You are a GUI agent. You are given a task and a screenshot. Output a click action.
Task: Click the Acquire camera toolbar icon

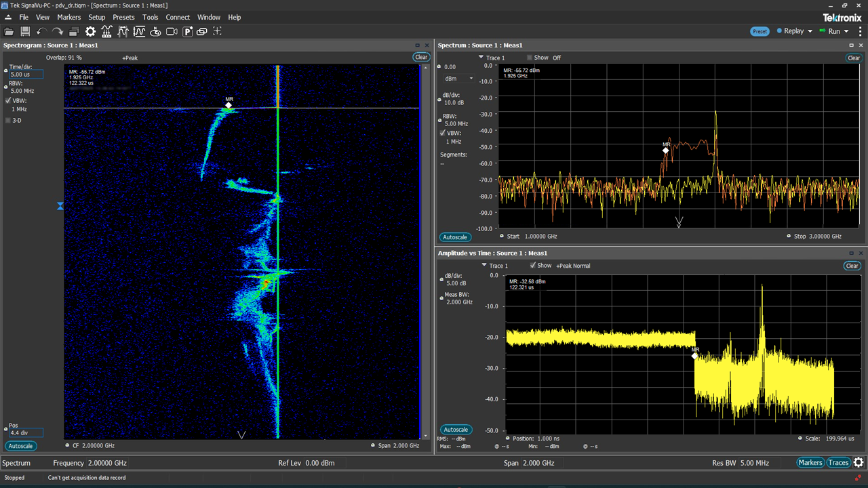(172, 31)
